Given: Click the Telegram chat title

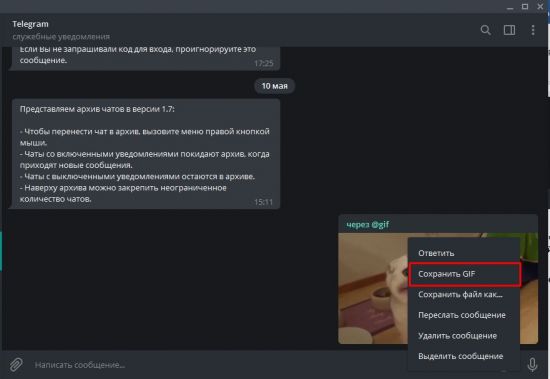Looking at the screenshot, I should [x=31, y=24].
